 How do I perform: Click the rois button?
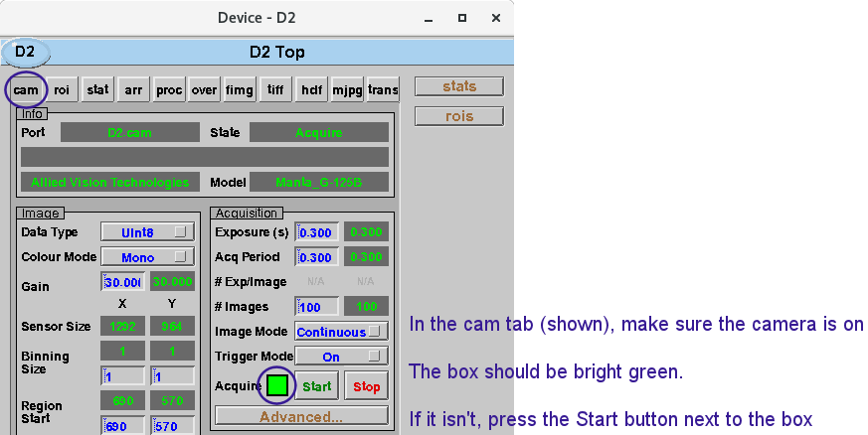[459, 116]
